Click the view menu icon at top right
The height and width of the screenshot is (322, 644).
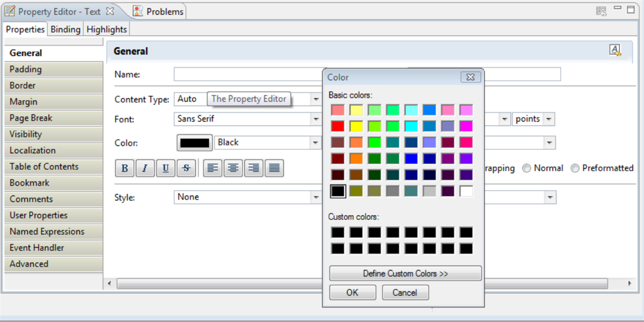(601, 10)
